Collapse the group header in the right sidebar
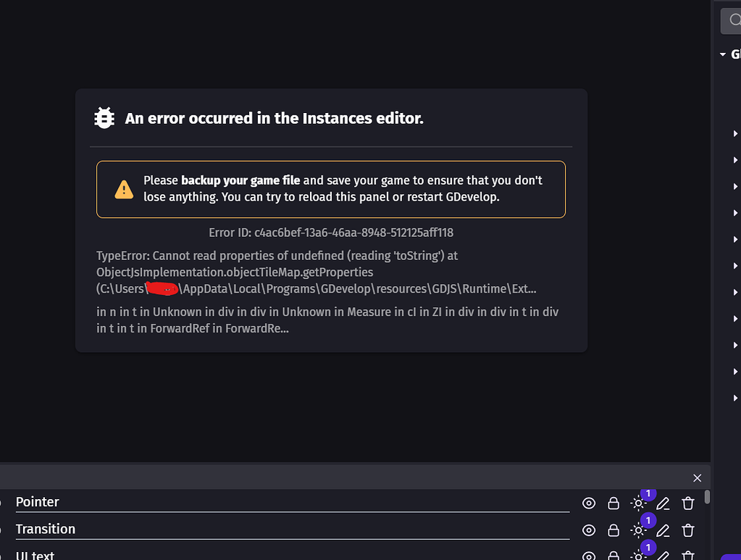 (x=723, y=54)
